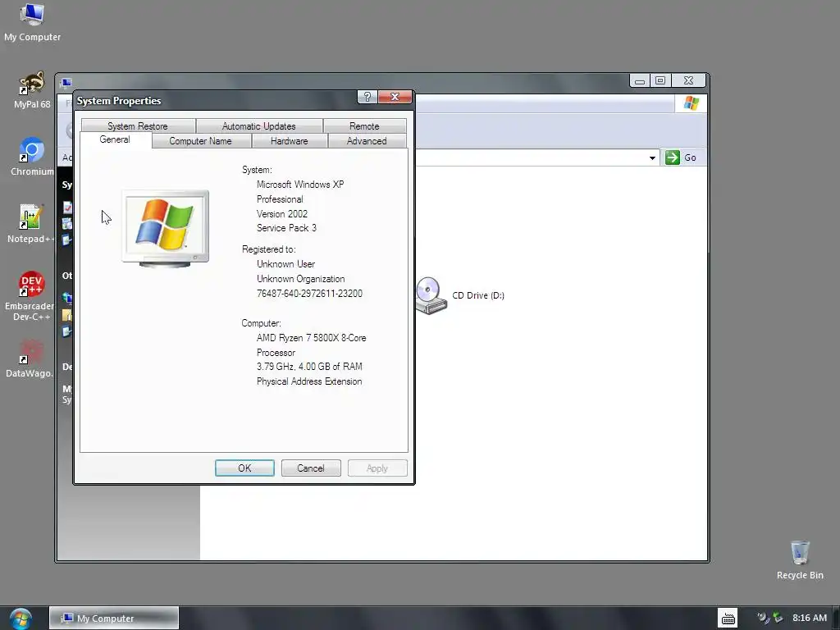
Task: Click the 'Microsoft Windows XP' text
Action: coord(300,185)
